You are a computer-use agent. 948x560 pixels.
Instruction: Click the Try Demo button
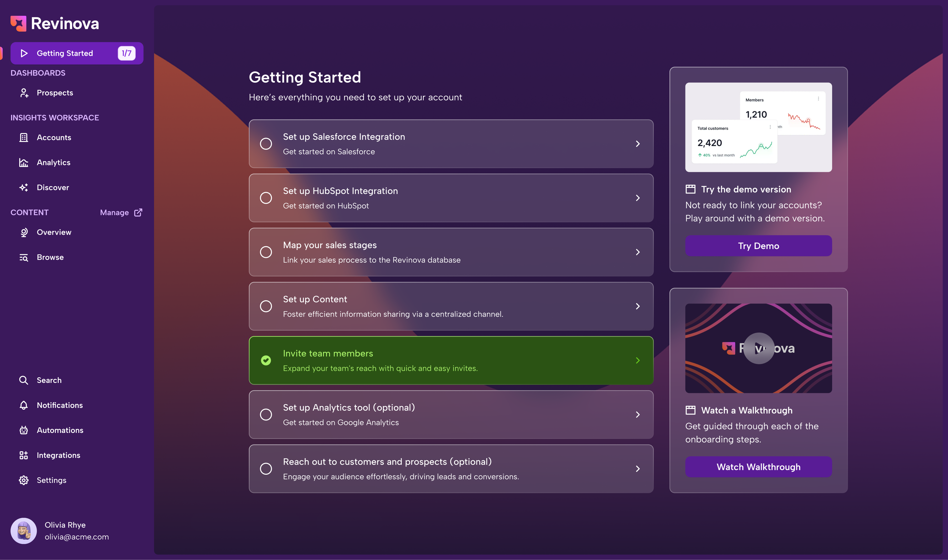click(x=758, y=246)
